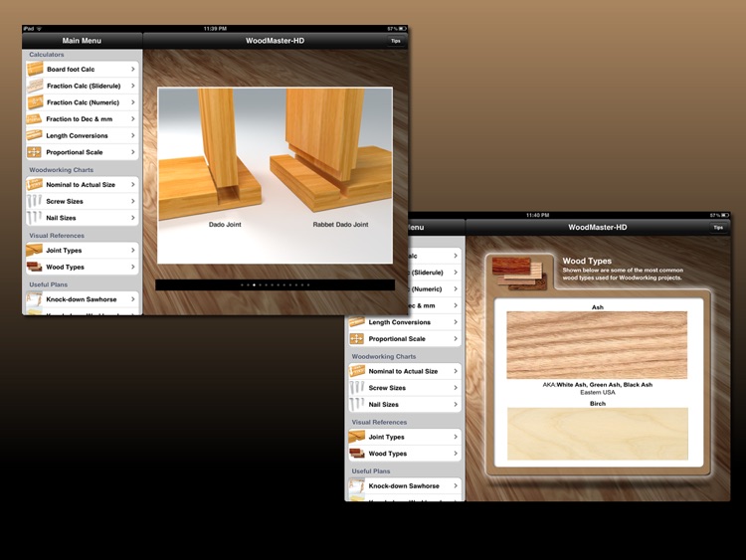Click Wi-Fi indicator in the first iPad window status bar
746x560 pixels.
coord(39,29)
